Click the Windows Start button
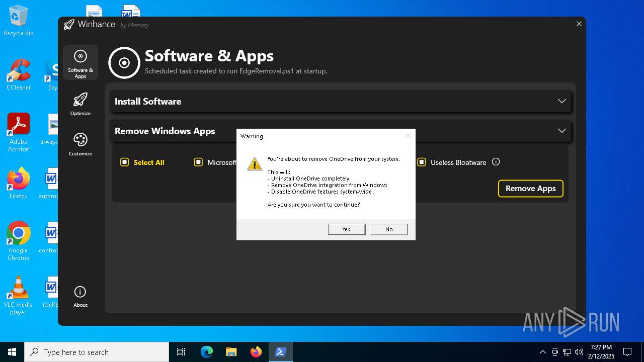 [12, 352]
